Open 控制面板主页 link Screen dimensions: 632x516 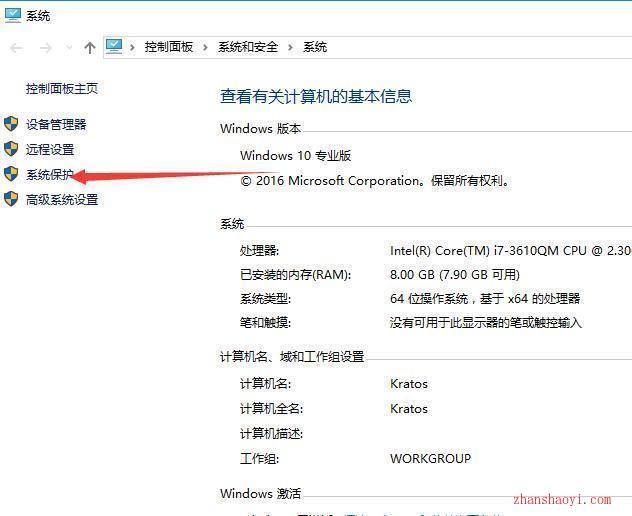click(x=62, y=89)
